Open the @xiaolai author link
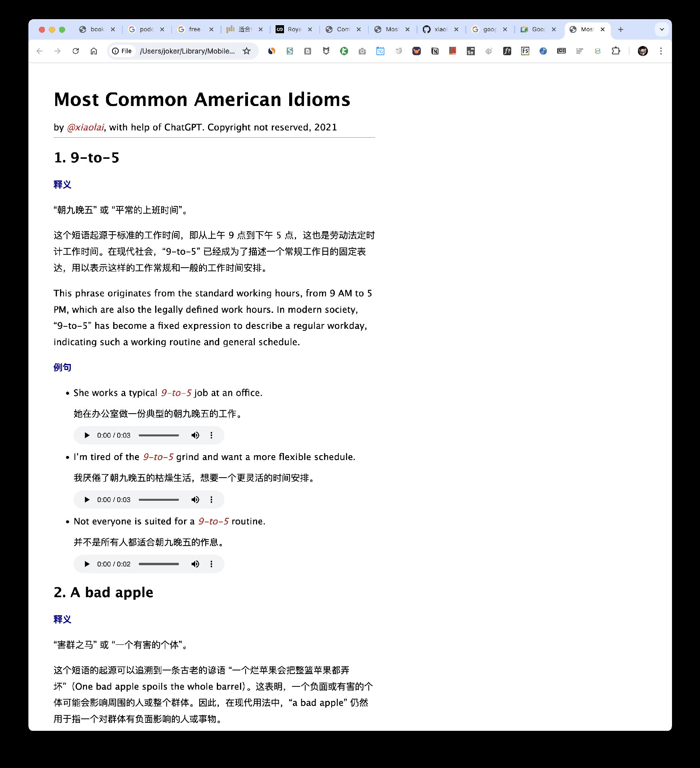 (x=86, y=127)
